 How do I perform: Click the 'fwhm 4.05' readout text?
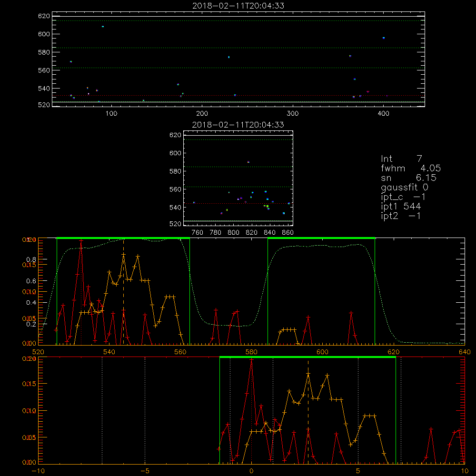click(x=411, y=168)
